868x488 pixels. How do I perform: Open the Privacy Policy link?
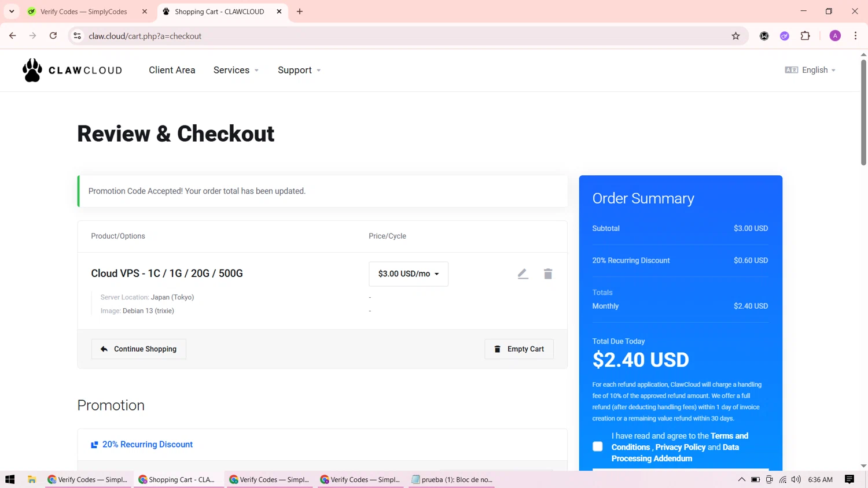[x=681, y=448]
